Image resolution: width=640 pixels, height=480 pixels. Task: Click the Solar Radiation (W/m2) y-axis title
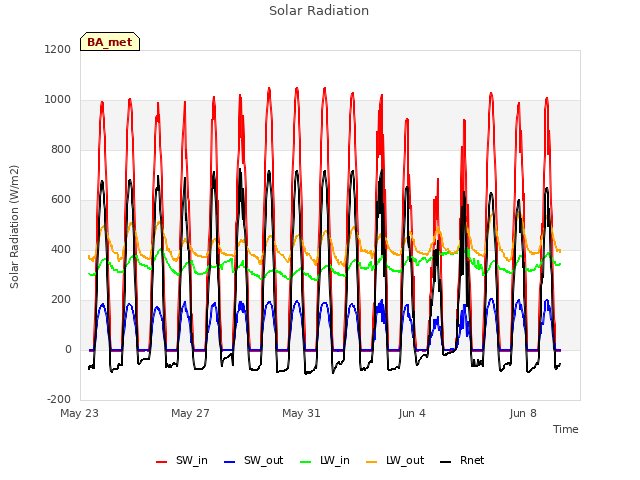(14, 227)
